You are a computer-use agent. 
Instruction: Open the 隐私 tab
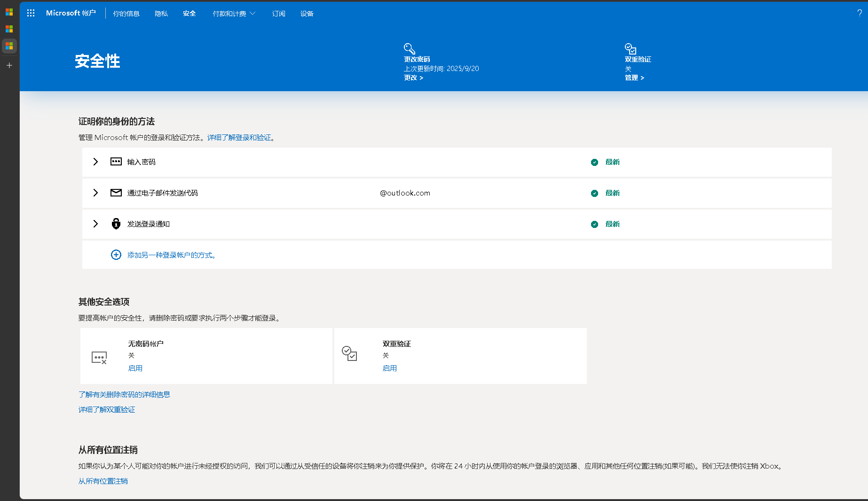(x=161, y=14)
